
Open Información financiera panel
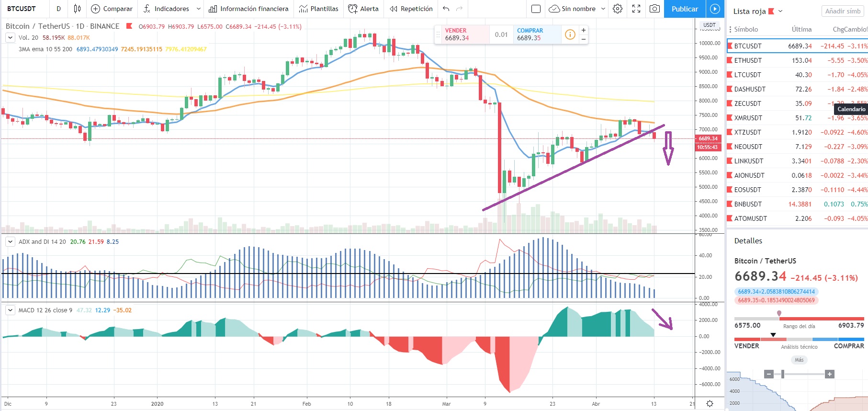coord(248,9)
